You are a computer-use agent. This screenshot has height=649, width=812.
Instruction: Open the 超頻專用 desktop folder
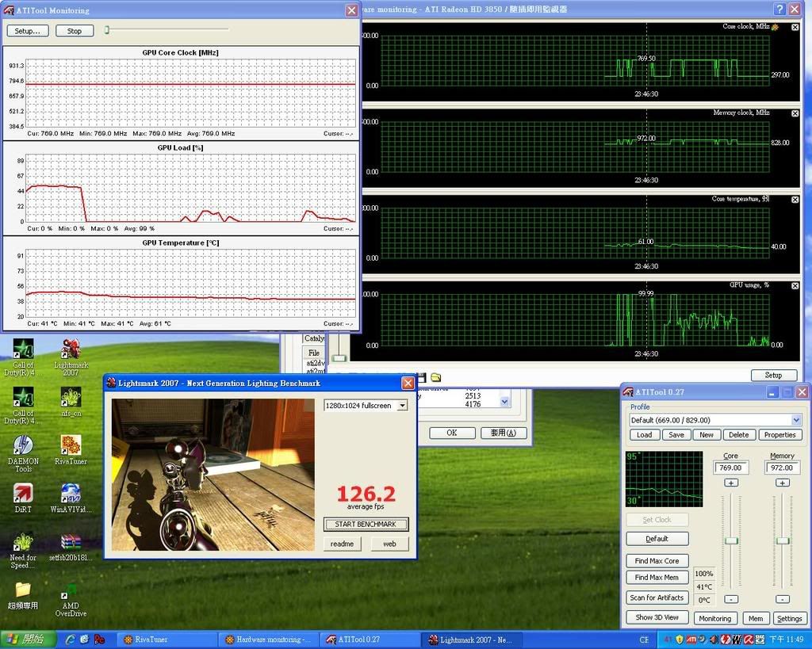(23, 595)
